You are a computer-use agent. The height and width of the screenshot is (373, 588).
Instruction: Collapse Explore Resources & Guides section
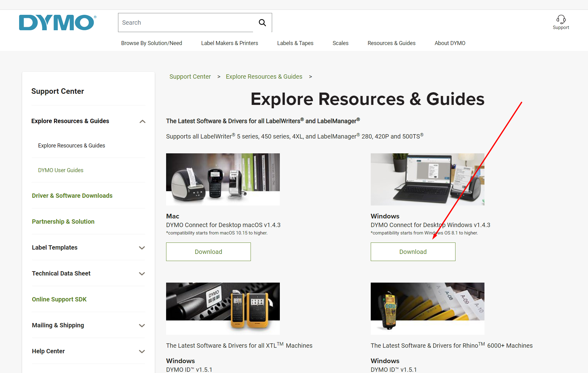point(142,121)
